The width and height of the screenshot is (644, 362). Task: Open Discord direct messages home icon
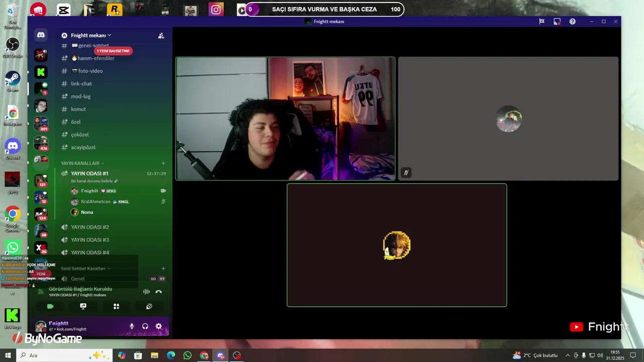click(41, 35)
